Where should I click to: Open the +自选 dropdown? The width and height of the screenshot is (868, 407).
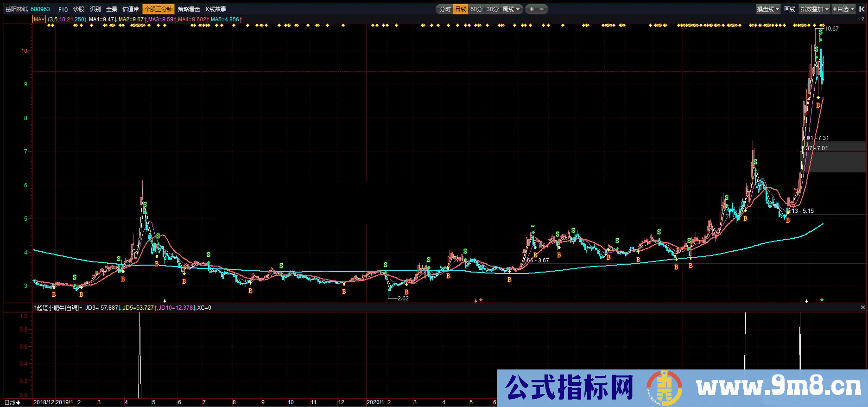coord(843,9)
